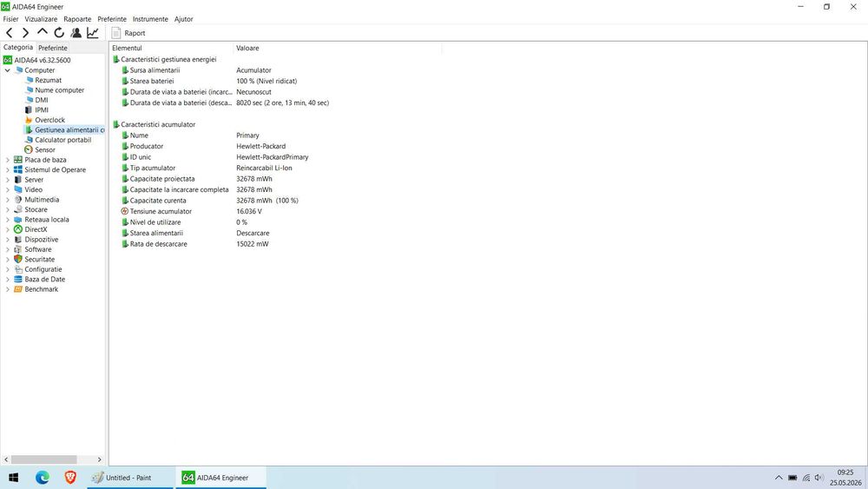Open the Fisier menu
868x489 pixels.
coord(10,19)
